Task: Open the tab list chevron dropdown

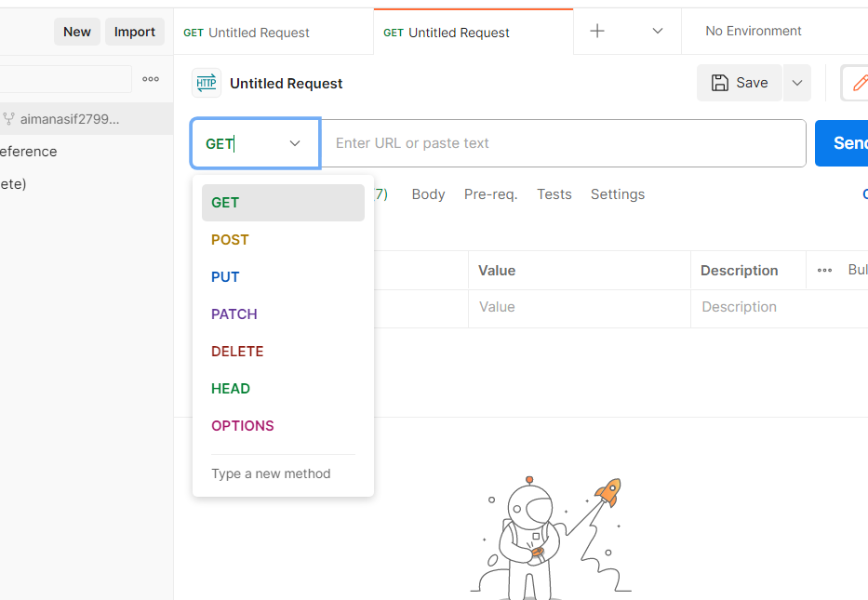Action: tap(657, 31)
